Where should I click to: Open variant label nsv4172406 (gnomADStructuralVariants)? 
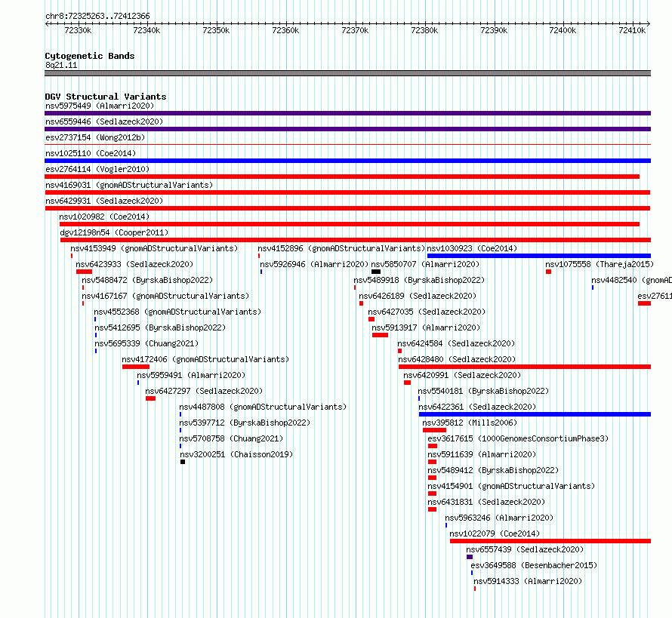point(205,359)
